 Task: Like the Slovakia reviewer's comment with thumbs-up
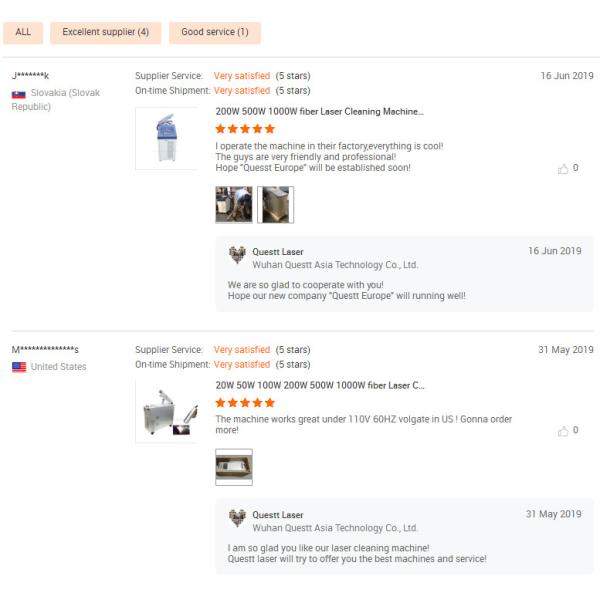click(x=564, y=168)
